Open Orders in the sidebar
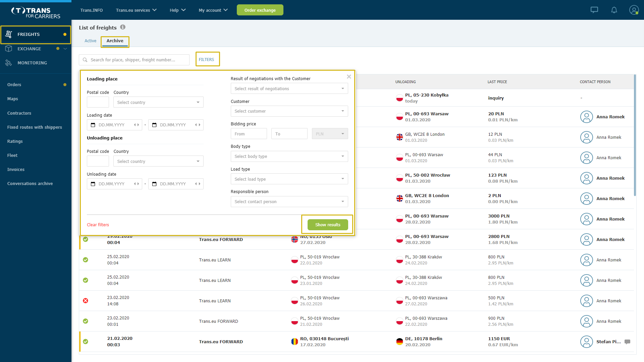 pos(14,84)
